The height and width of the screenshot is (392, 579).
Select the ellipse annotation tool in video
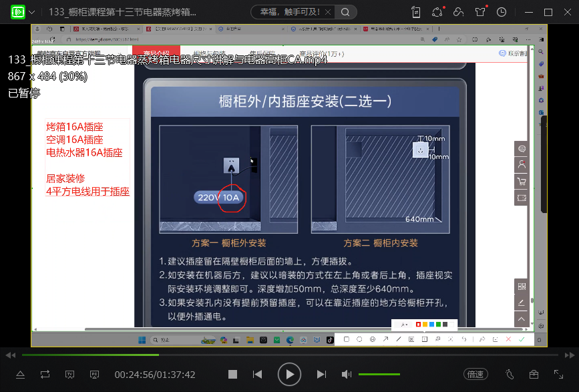[359, 339]
